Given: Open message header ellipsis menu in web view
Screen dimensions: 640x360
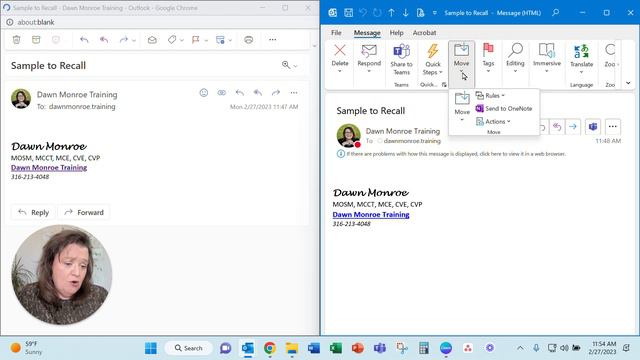Looking at the screenshot, I should coord(294,93).
